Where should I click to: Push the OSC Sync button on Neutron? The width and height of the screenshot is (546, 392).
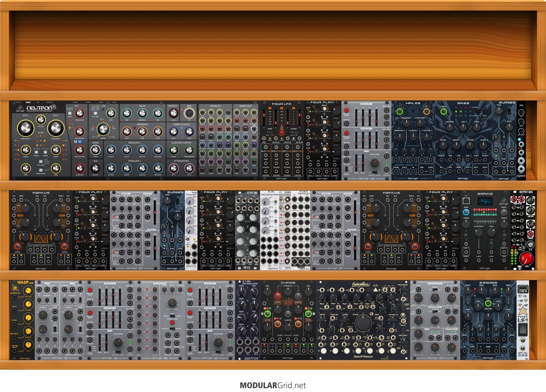(41, 161)
